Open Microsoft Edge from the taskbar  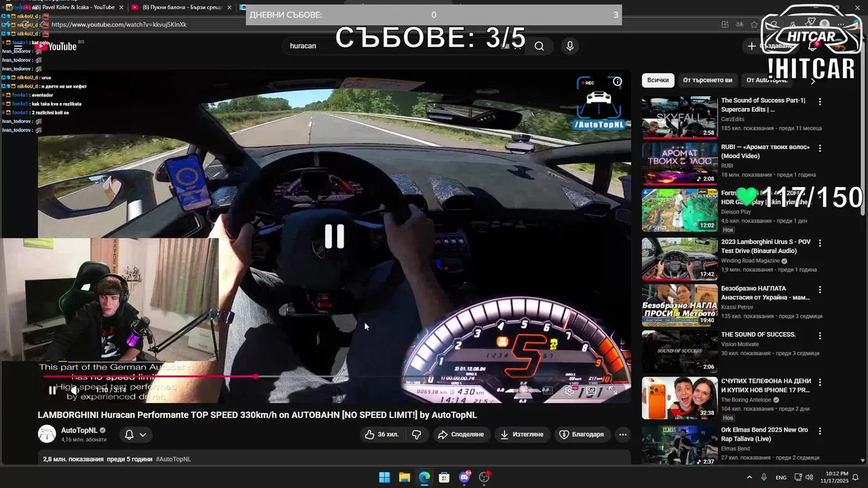pos(424,477)
